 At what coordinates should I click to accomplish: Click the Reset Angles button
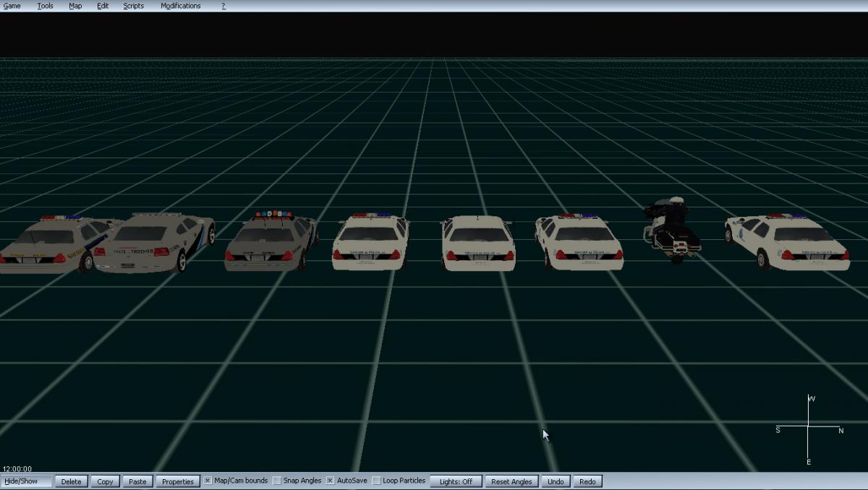click(511, 481)
